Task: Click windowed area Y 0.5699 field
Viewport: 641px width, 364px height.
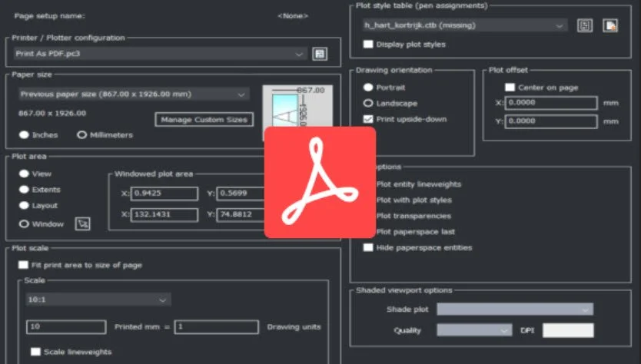Action: coord(241,194)
